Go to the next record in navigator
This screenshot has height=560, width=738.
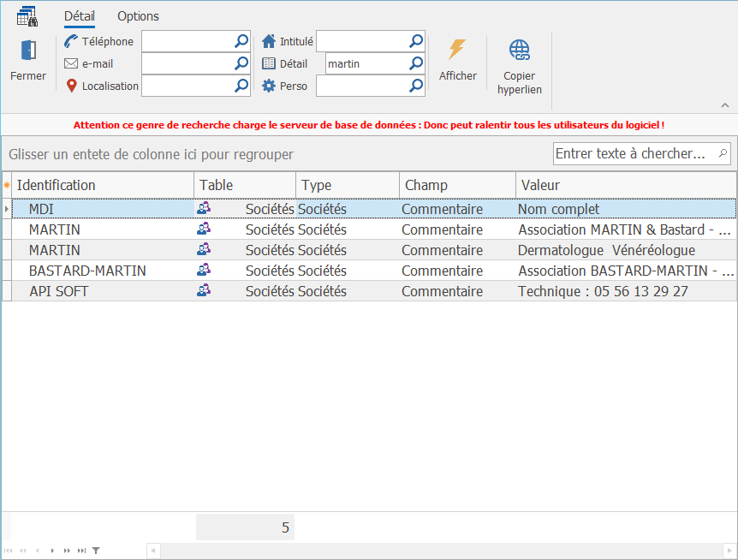pos(52,551)
